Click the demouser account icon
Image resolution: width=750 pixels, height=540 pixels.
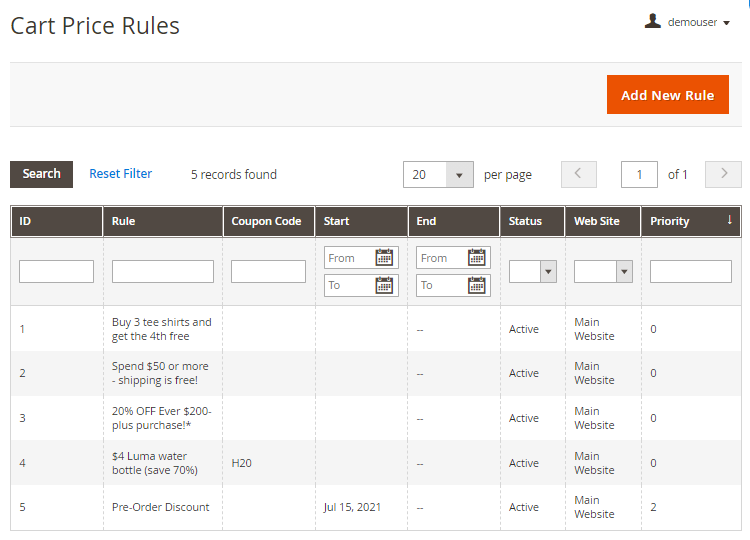point(653,21)
